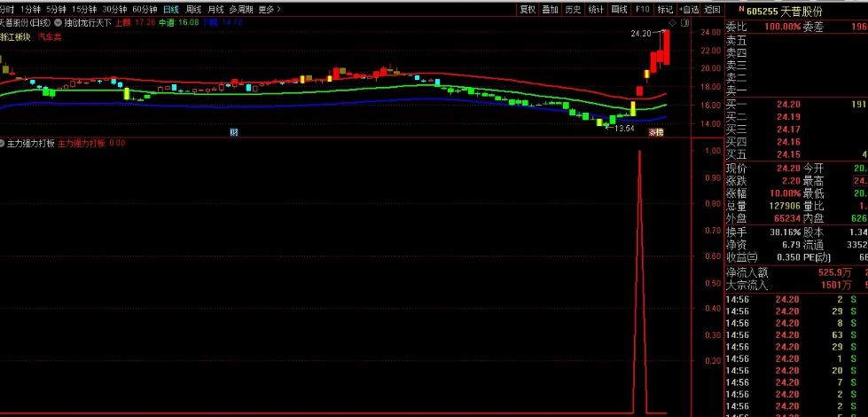Switch to the 周线 weekly period
The image size is (868, 417).
pyautogui.click(x=193, y=9)
